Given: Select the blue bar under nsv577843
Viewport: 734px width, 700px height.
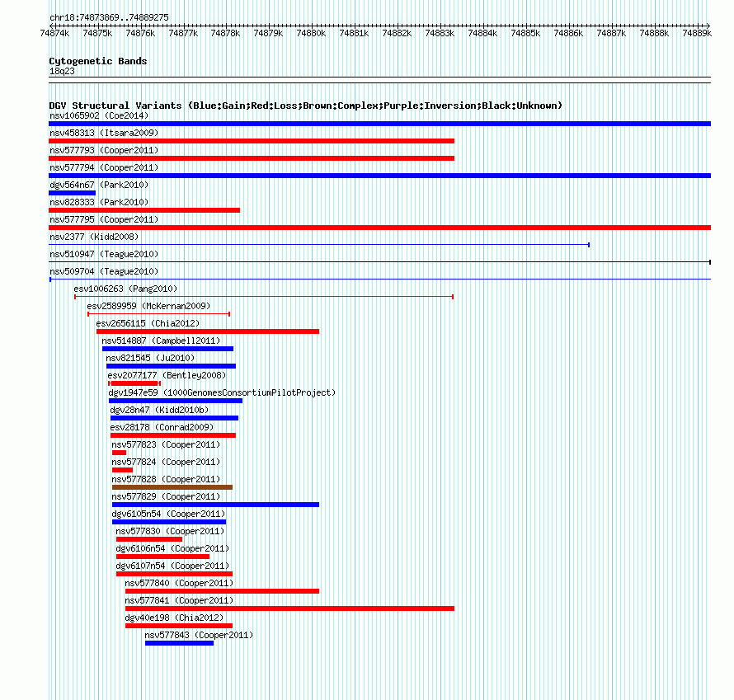Looking at the screenshot, I should 179,643.
